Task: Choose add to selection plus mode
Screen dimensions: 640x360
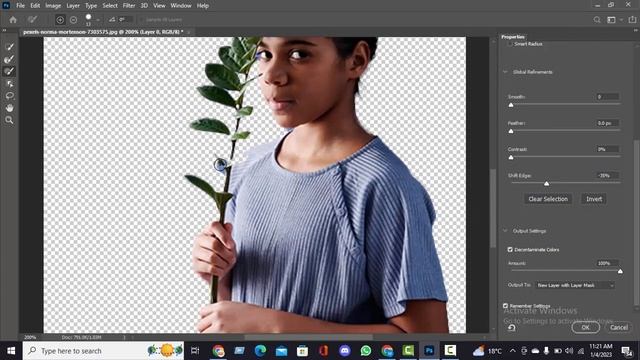Action: [60, 20]
